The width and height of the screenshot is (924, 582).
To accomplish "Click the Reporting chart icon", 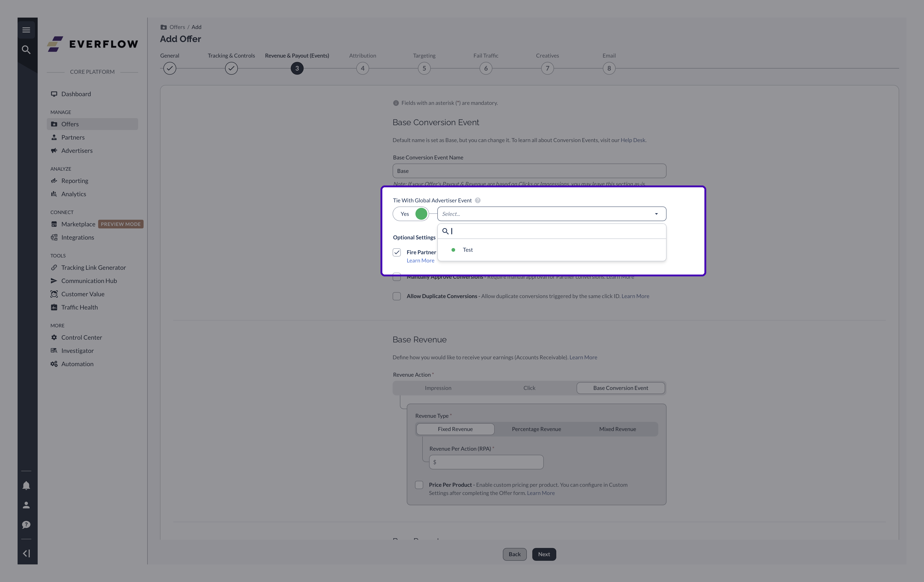I will [x=54, y=181].
